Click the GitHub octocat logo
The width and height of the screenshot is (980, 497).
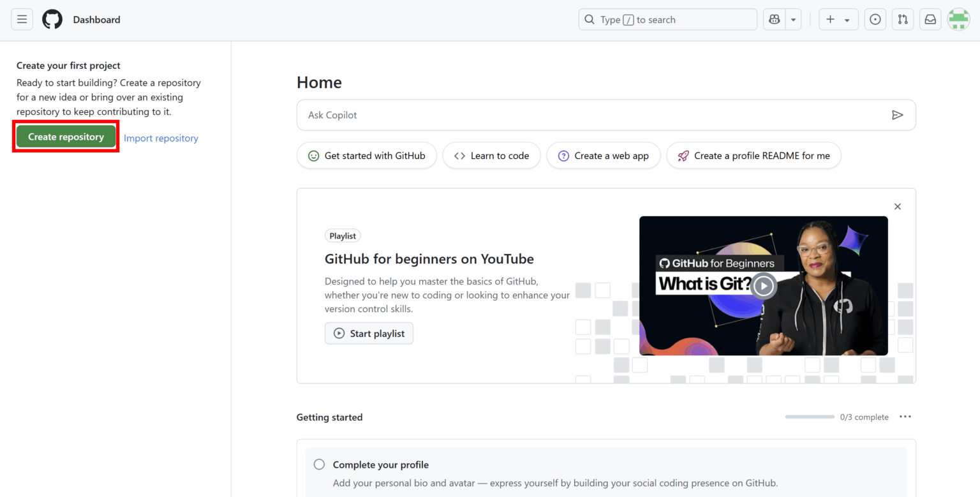coord(52,19)
